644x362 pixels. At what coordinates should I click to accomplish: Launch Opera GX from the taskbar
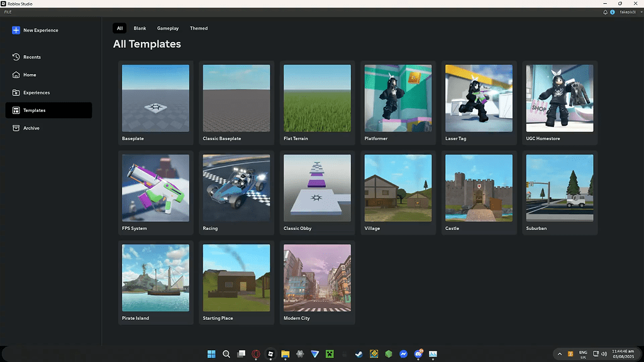coord(256,354)
